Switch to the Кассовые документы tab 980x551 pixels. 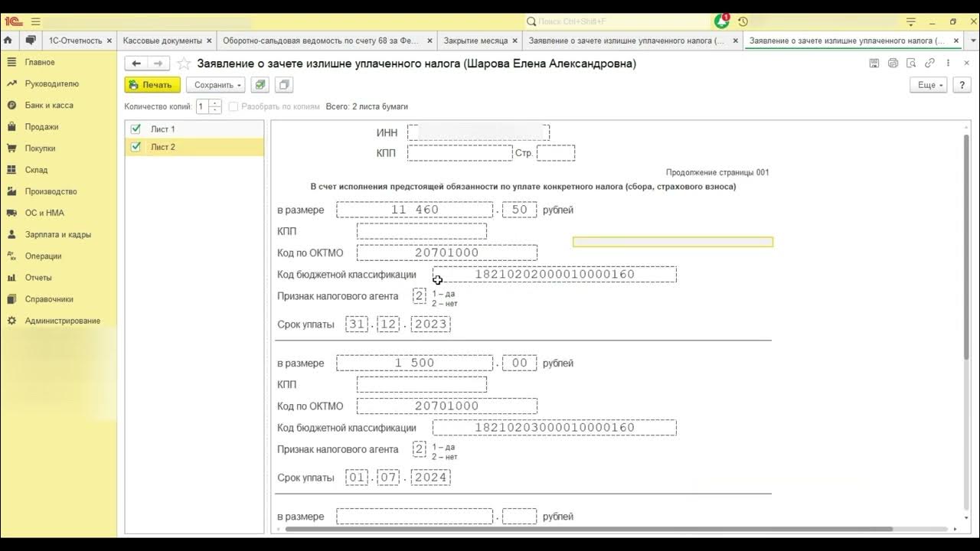162,41
